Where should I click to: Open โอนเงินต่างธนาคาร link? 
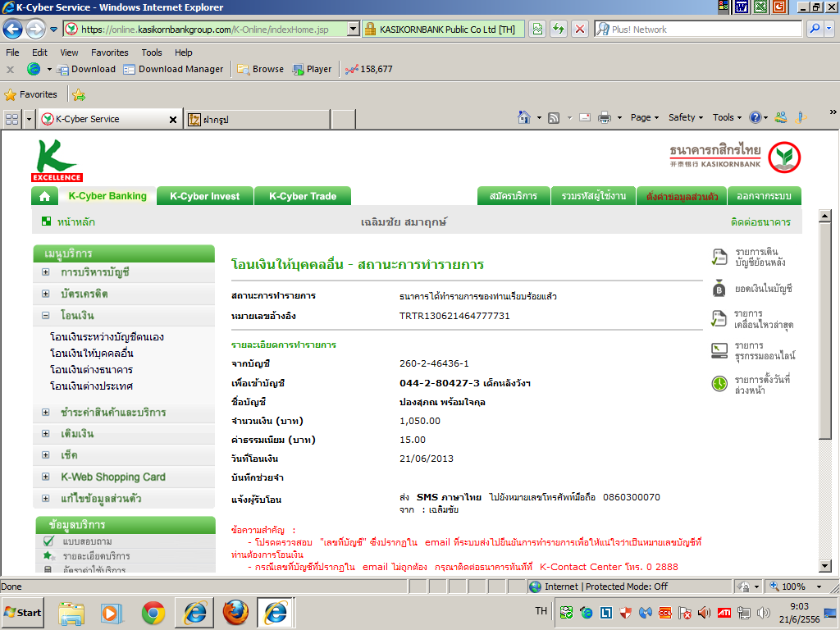(91, 370)
